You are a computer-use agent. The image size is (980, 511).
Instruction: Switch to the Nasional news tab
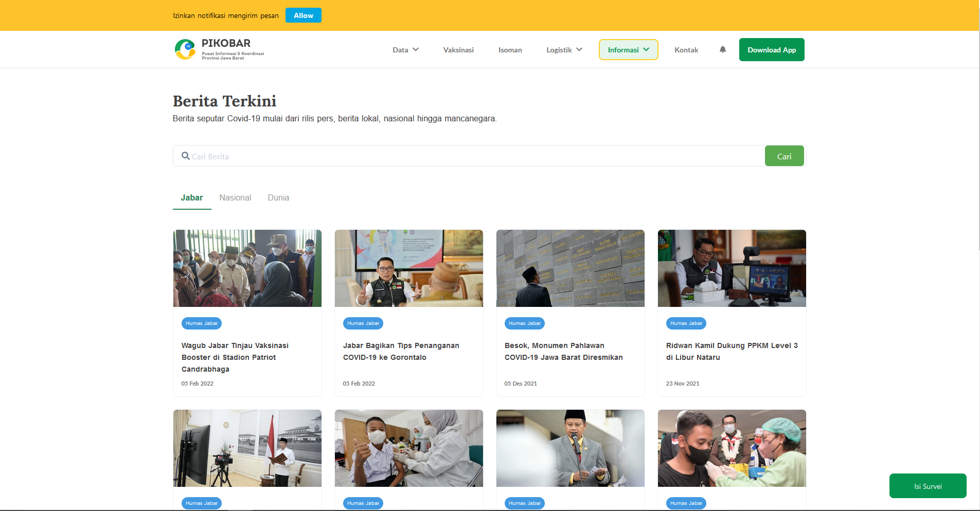tap(235, 198)
